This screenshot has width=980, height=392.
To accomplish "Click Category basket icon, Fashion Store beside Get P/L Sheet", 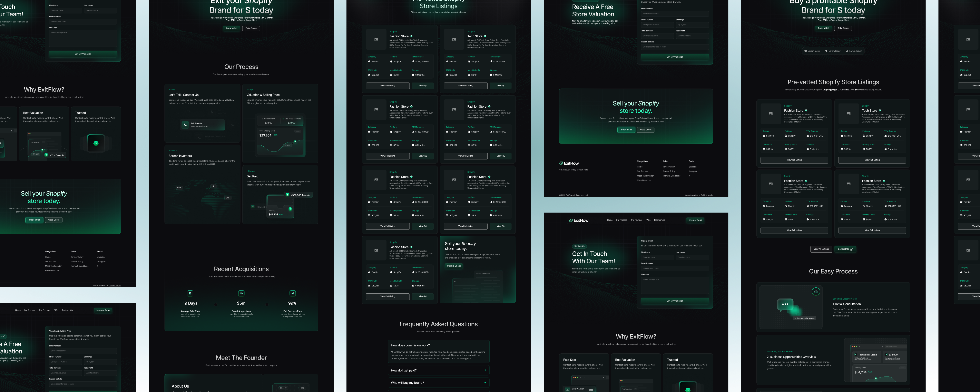I will pos(369,273).
